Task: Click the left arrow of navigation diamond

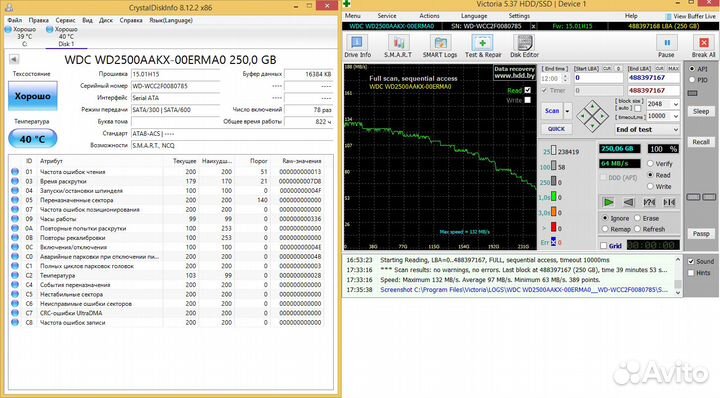Action: 582,117
